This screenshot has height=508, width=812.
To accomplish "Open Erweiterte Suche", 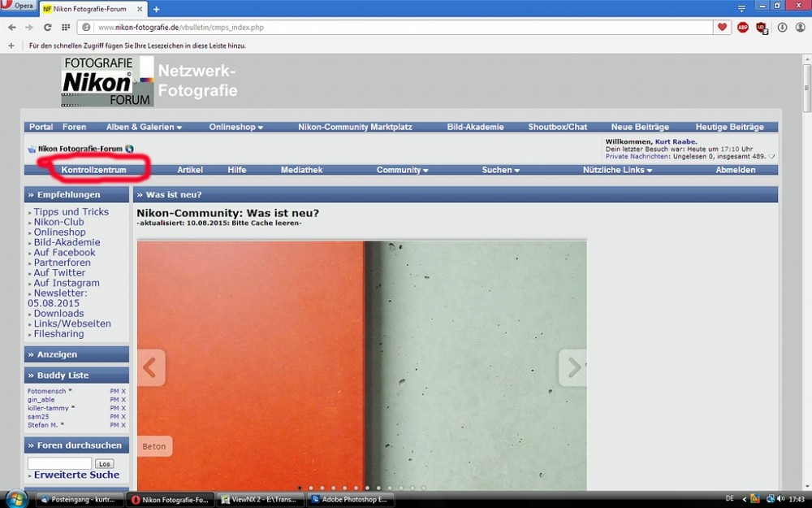I will coord(76,475).
